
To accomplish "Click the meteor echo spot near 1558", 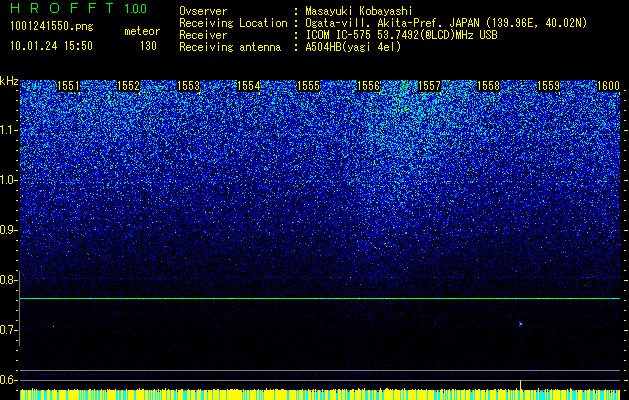I will tap(520, 324).
